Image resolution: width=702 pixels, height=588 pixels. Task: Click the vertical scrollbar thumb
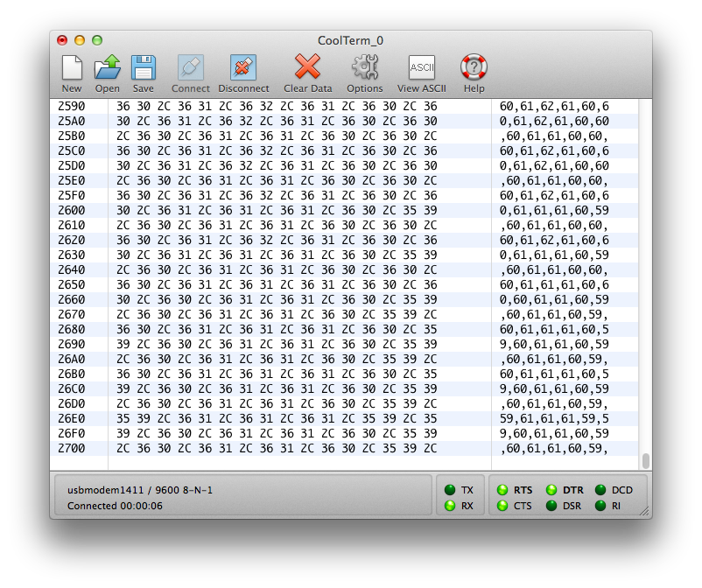pyautogui.click(x=645, y=460)
